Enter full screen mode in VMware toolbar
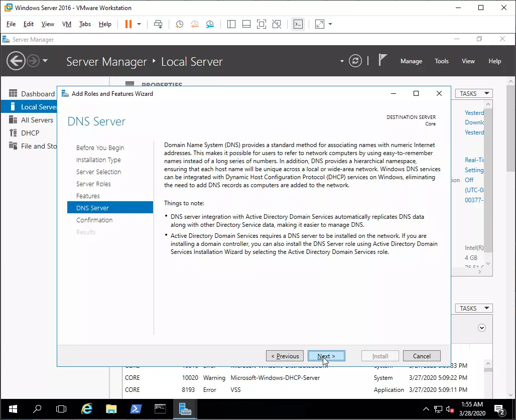 pos(262,24)
